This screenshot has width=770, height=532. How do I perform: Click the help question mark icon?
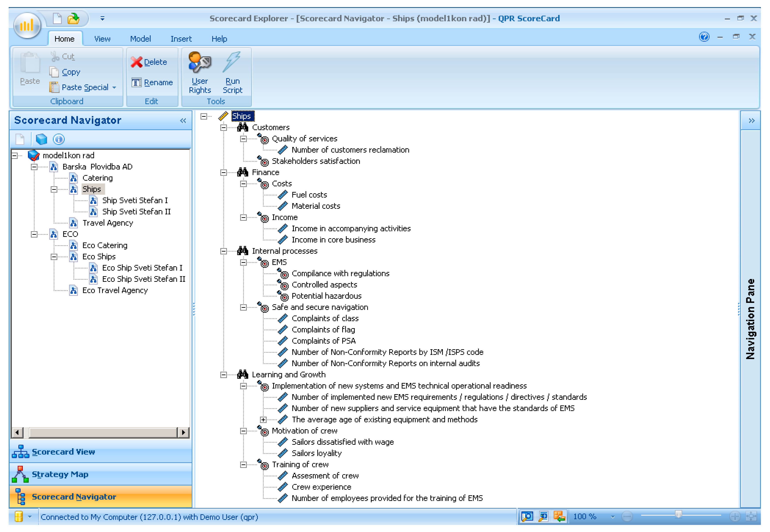704,37
